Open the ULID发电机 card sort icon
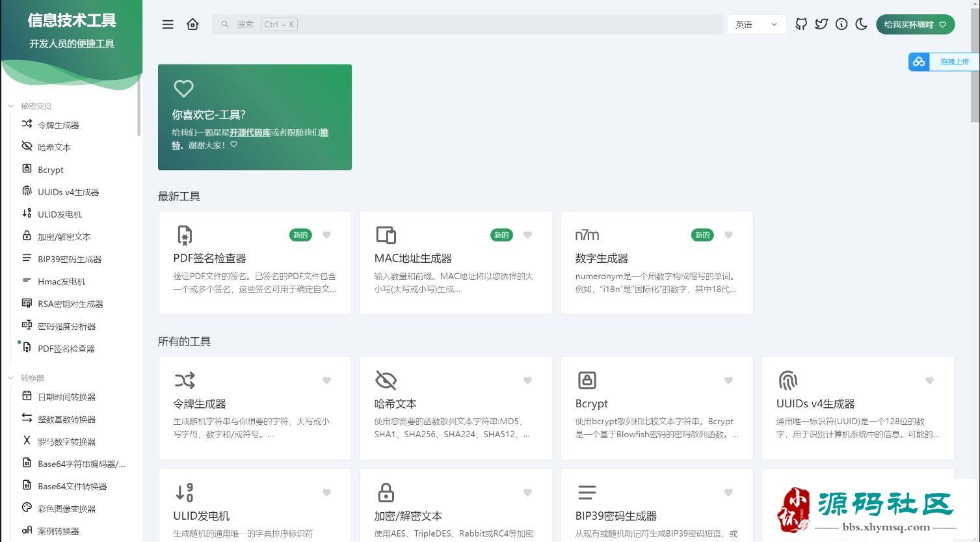Screen dimensions: 980x542 185,493
